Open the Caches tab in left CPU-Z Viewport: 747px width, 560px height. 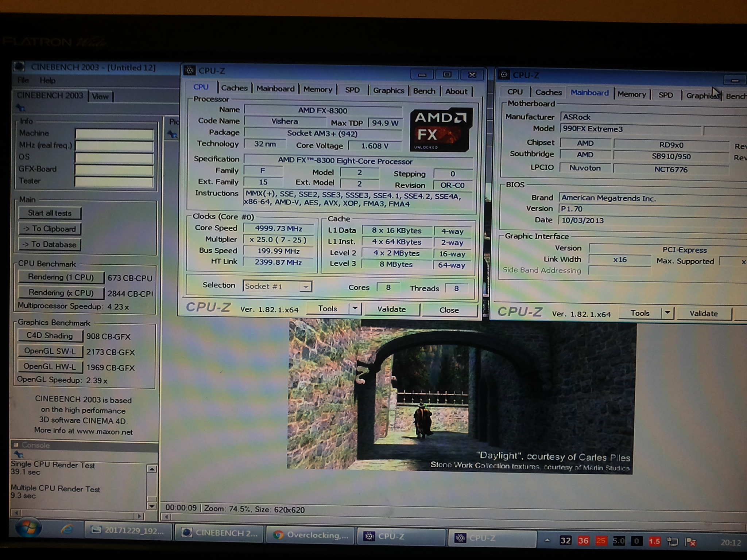(x=234, y=88)
